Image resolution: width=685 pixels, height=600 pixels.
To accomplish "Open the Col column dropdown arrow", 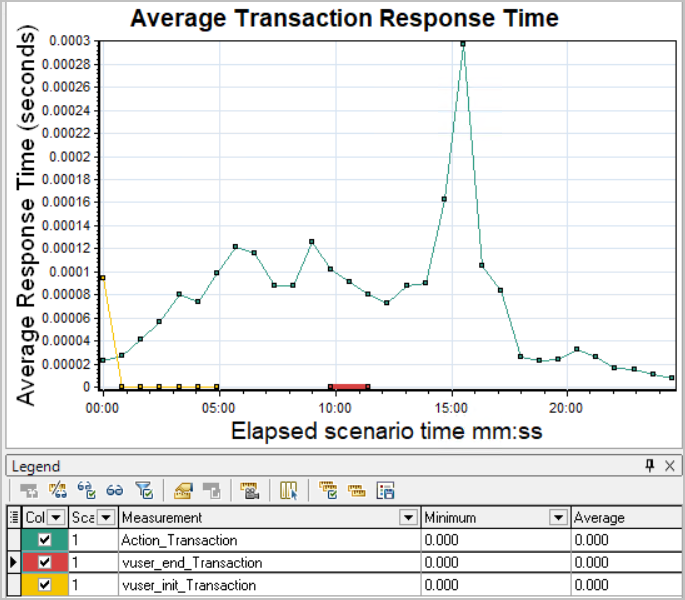I will tap(56, 518).
